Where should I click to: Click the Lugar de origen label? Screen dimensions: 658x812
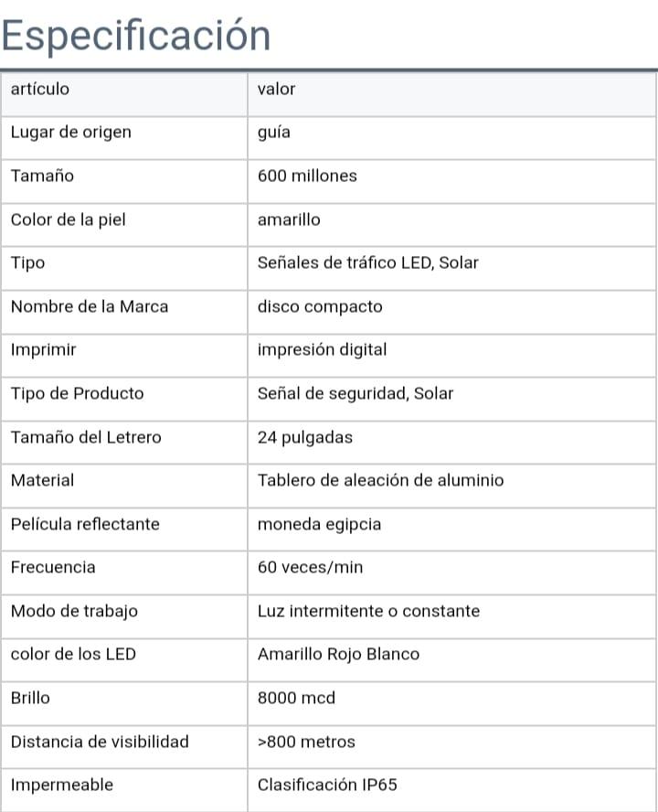[71, 132]
